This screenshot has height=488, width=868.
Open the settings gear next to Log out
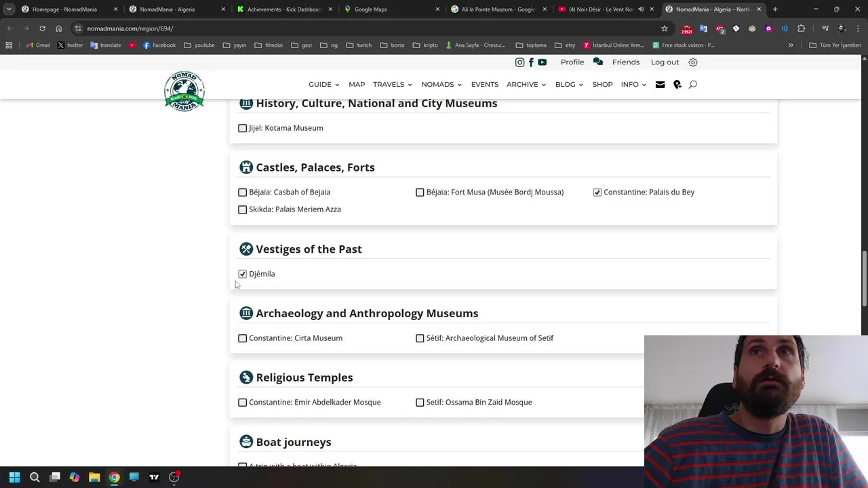[x=692, y=62]
